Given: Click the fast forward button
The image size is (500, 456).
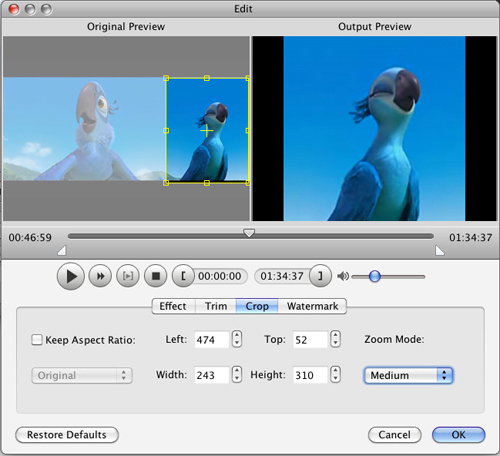Looking at the screenshot, I should [100, 276].
